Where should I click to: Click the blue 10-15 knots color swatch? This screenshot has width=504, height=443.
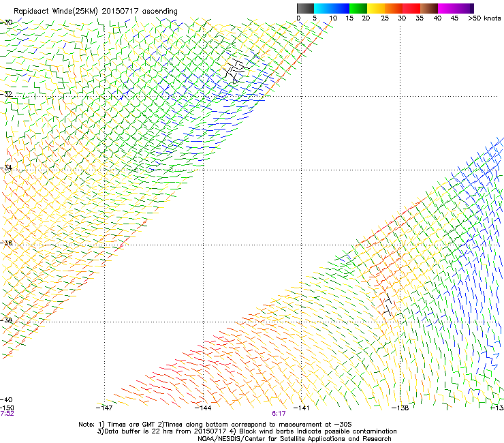[x=341, y=8]
